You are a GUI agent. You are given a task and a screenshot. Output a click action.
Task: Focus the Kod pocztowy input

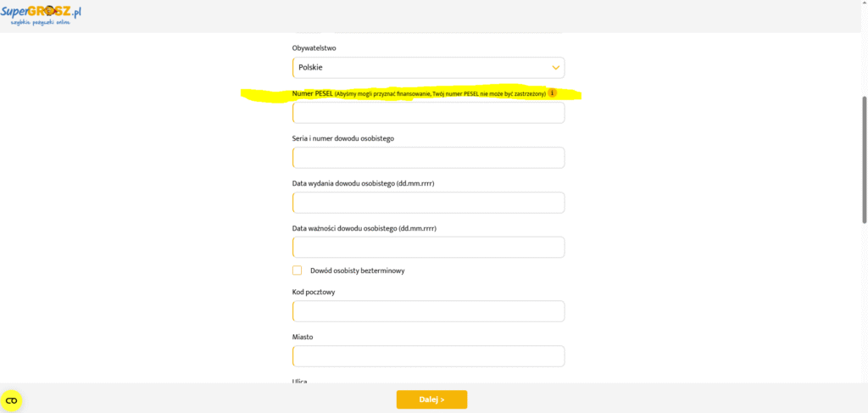428,311
